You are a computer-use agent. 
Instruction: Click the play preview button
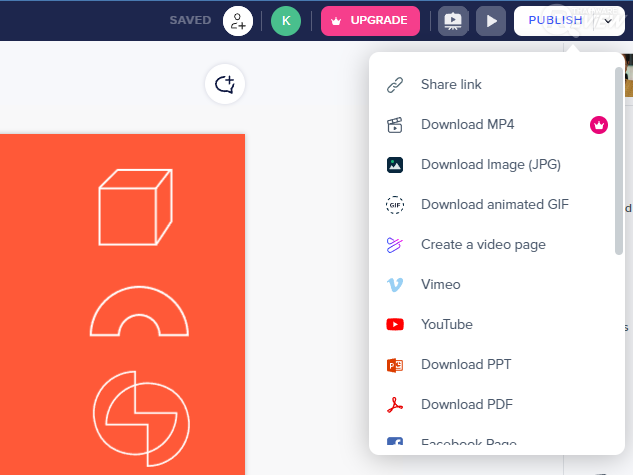click(491, 21)
